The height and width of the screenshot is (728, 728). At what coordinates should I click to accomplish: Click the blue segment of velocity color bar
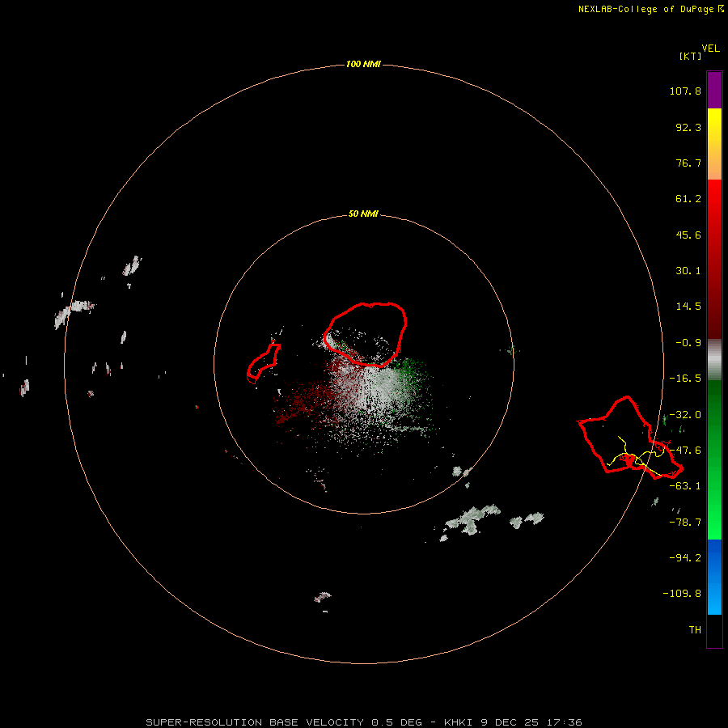(x=714, y=577)
